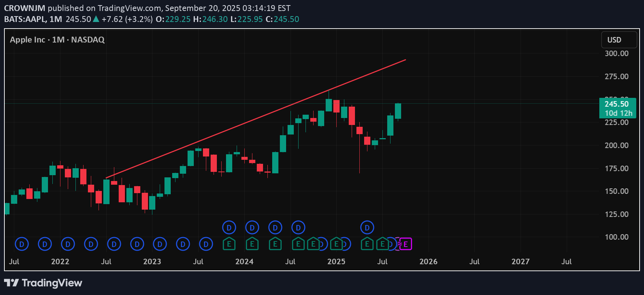
Task: Click the 150.00 price axis label
Action: (x=617, y=191)
